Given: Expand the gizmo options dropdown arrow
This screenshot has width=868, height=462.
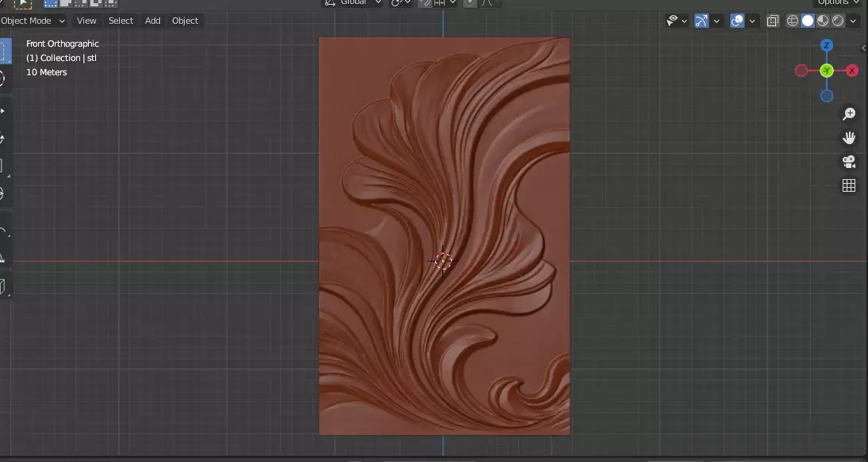Looking at the screenshot, I should tap(717, 21).
